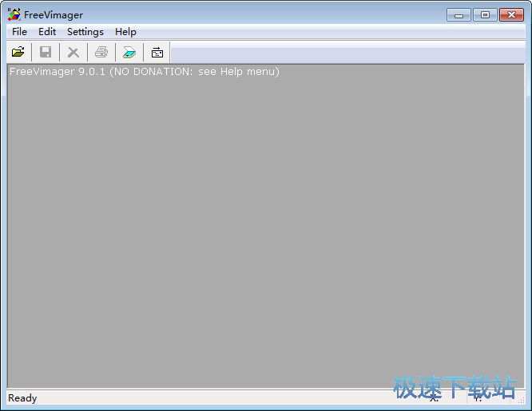Screen dimensions: 532x411
Task: Open the Settings menu
Action: point(85,32)
